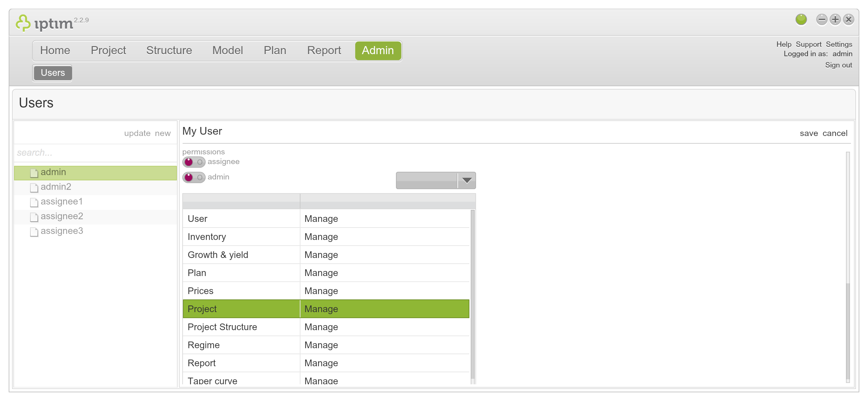Click the document icon next to assignee1
868x401 pixels.
[34, 202]
